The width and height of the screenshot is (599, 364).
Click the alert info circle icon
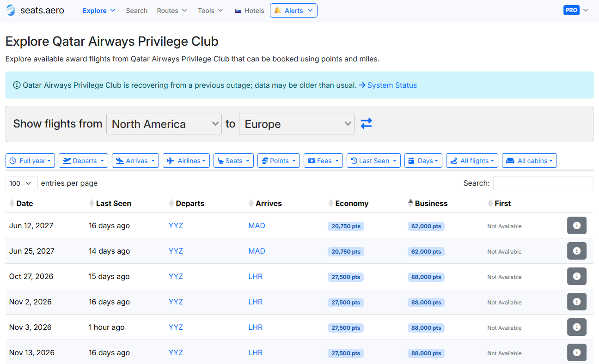click(17, 85)
